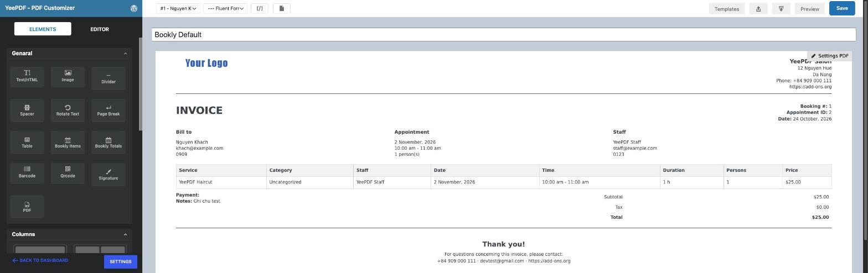Add the Bookly Totals element
The width and height of the screenshot is (868, 273).
pyautogui.click(x=108, y=143)
